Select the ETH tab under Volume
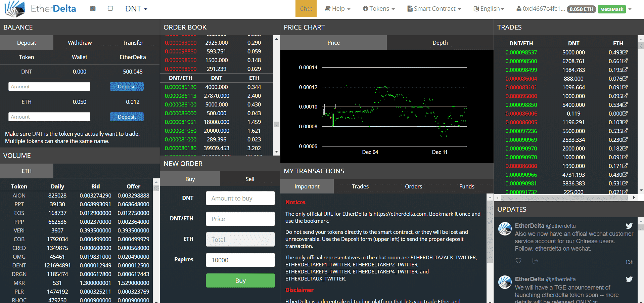 point(27,171)
